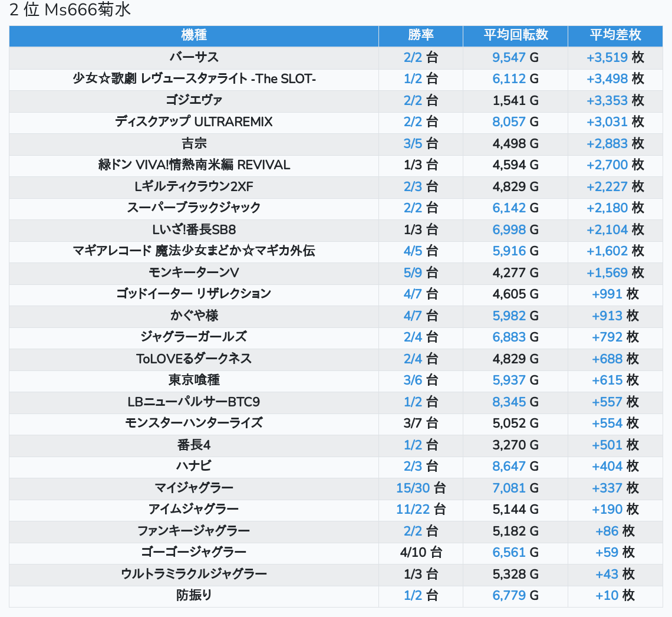Select 緑ドン VIVA!情熱南米編 REVIVAL name
The image size is (672, 617).
click(194, 165)
